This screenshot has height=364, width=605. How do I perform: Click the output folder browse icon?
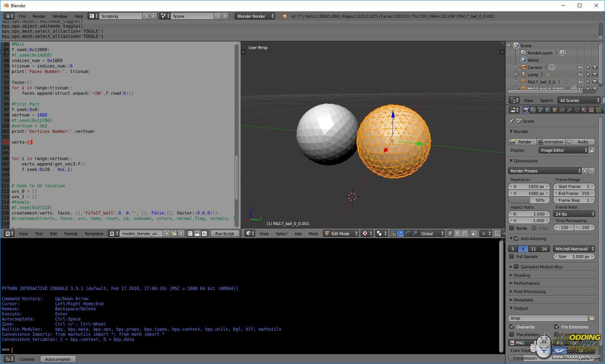click(x=592, y=318)
